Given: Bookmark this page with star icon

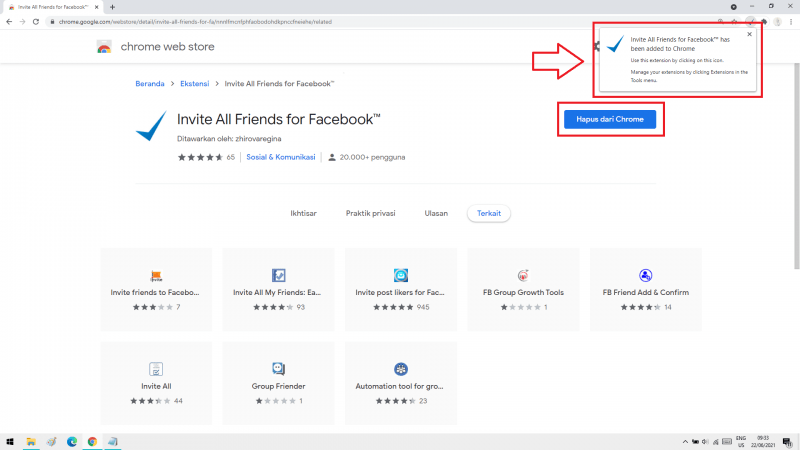Looking at the screenshot, I should [734, 22].
